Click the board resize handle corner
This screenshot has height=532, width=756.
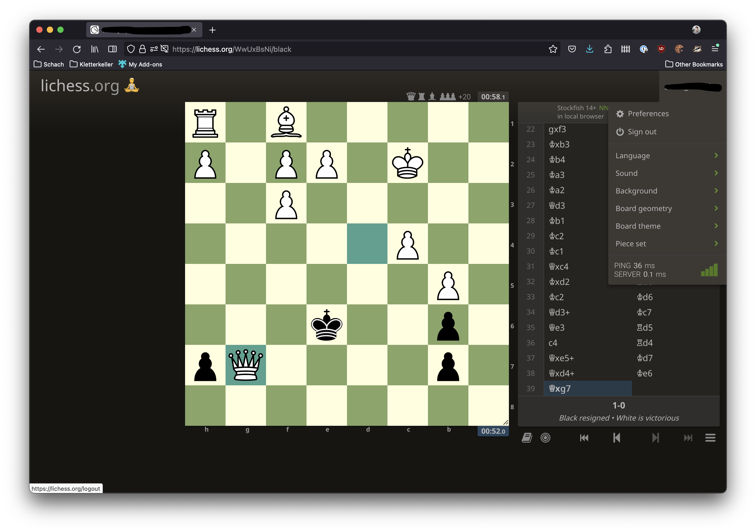[506, 422]
